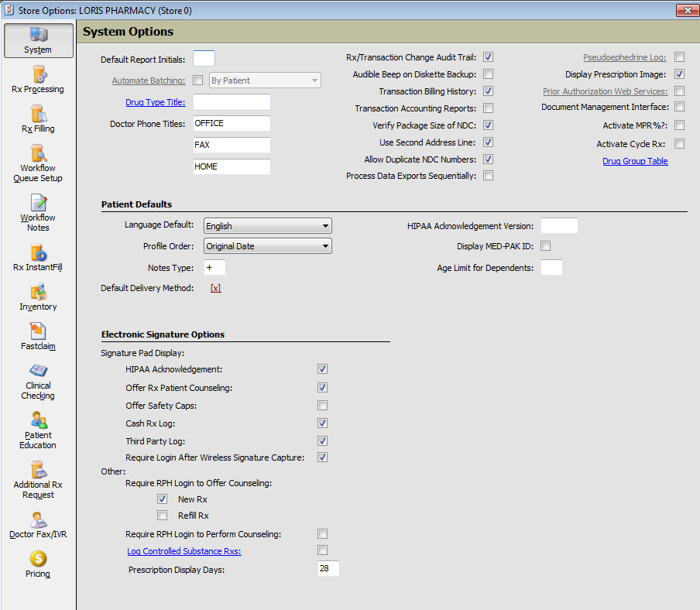The height and width of the screenshot is (610, 700).
Task: Click the Pricing dollar icon
Action: pyautogui.click(x=38, y=559)
